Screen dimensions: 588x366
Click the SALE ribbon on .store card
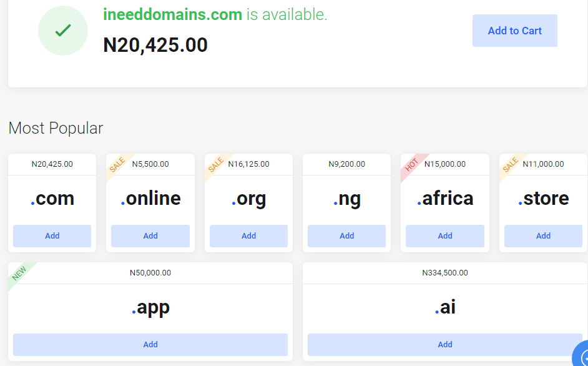(510, 165)
